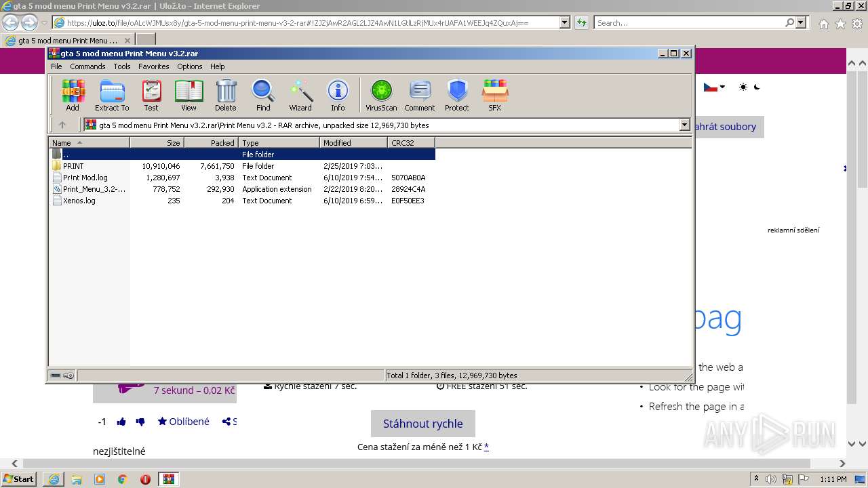This screenshot has height=488, width=868.
Task: Open Windows Explorer folder taskbar icon
Action: pos(77,479)
